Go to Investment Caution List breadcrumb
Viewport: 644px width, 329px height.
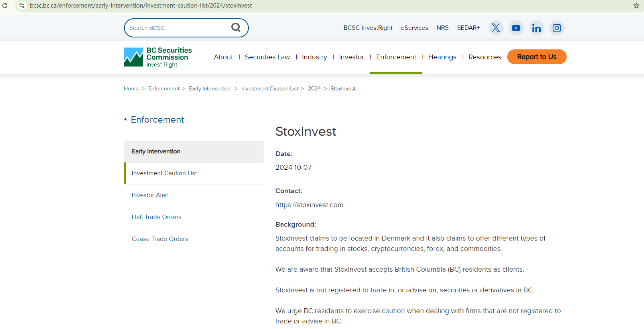[x=270, y=88]
